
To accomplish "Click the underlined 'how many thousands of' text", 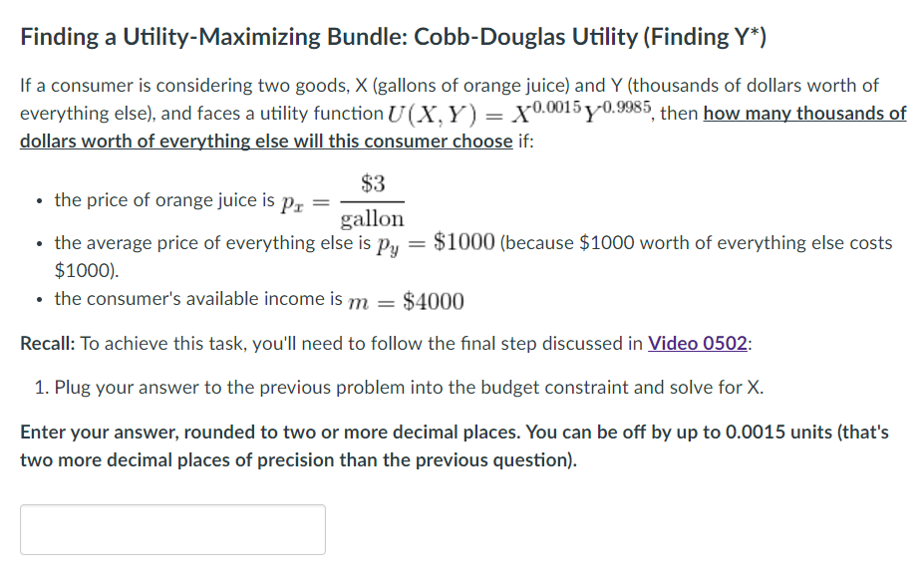I will coord(804,114).
